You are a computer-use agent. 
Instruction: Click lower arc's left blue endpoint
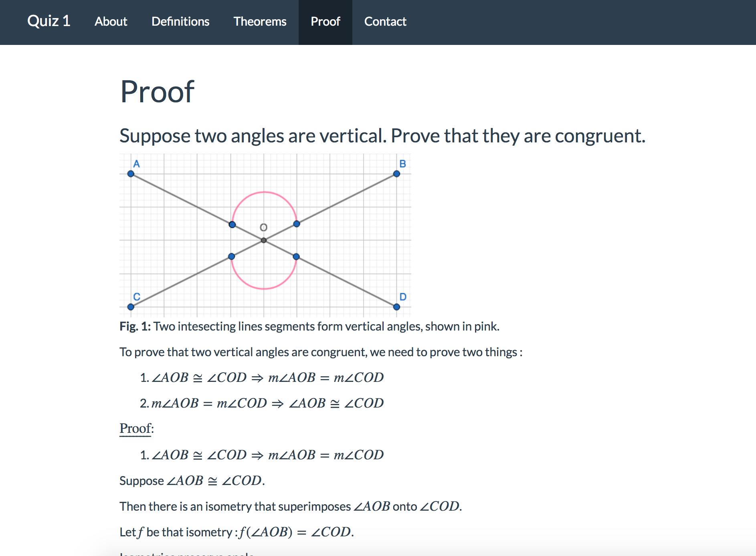[231, 256]
